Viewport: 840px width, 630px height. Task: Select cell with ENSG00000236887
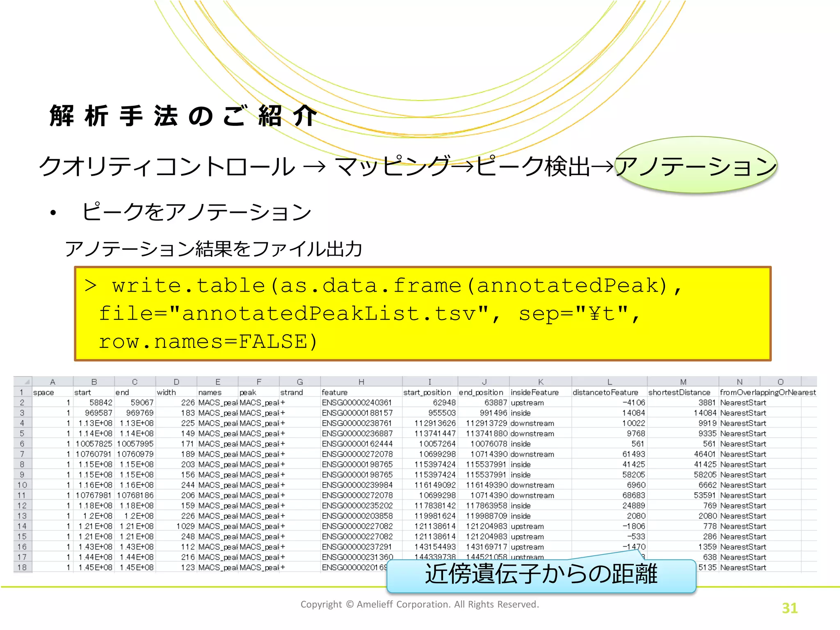tap(361, 434)
